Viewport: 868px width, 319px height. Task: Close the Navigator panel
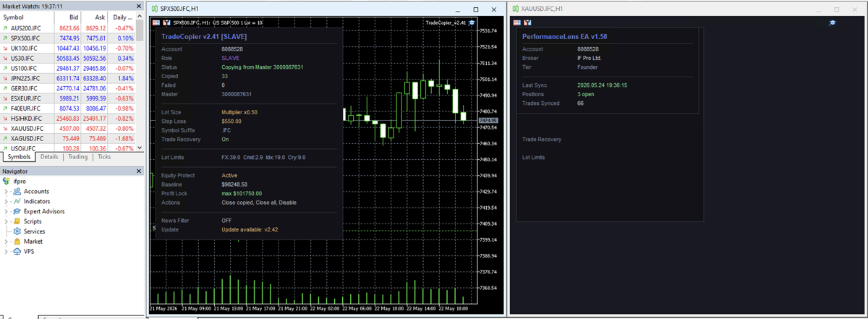[x=139, y=171]
